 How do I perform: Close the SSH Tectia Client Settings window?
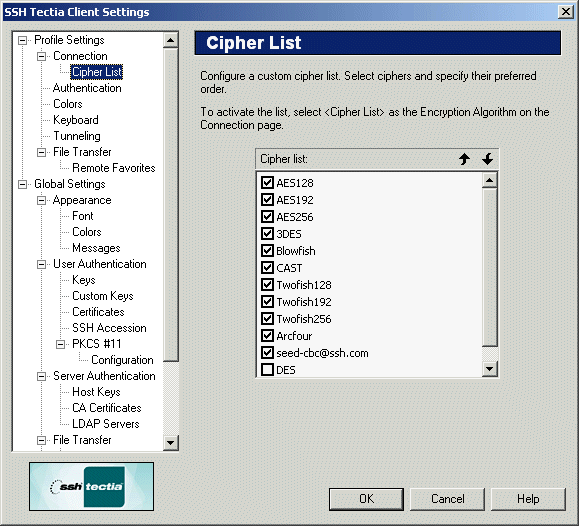[x=566, y=12]
